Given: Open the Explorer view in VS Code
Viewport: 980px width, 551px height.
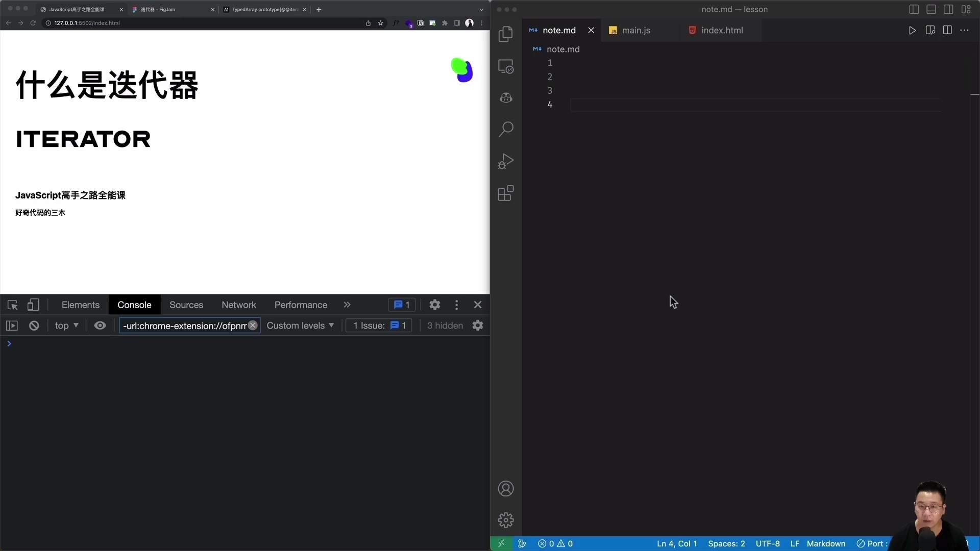Looking at the screenshot, I should [x=506, y=34].
